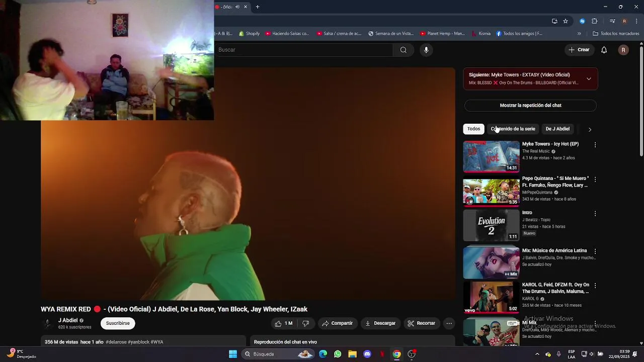Open Salsa / crema de ac... bookmark
The width and height of the screenshot is (644, 362).
tap(339, 34)
